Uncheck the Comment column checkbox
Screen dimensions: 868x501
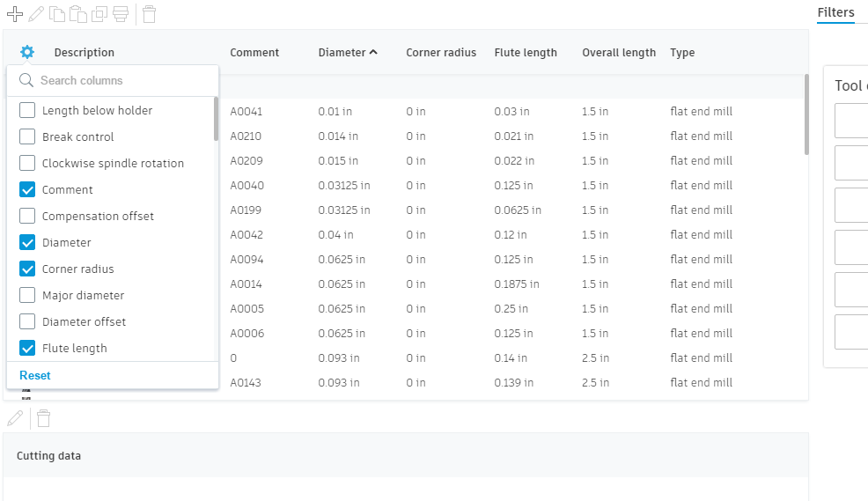(27, 190)
